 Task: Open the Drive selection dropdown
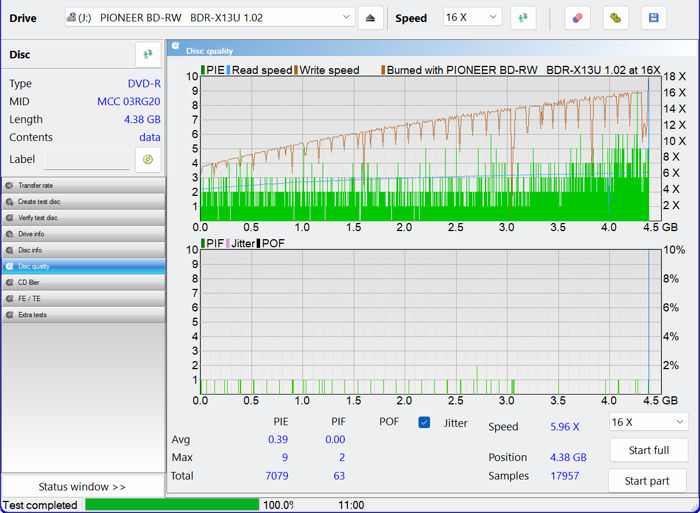pos(210,18)
